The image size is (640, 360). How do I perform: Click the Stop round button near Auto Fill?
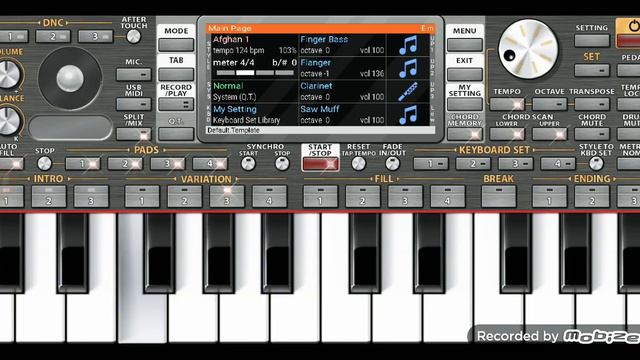pos(44,164)
